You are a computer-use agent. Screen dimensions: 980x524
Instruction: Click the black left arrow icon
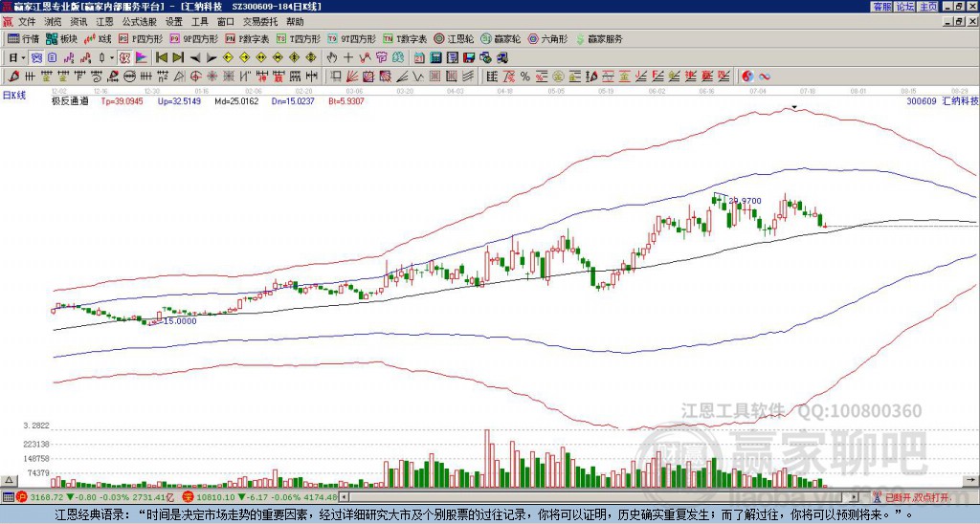click(195, 58)
